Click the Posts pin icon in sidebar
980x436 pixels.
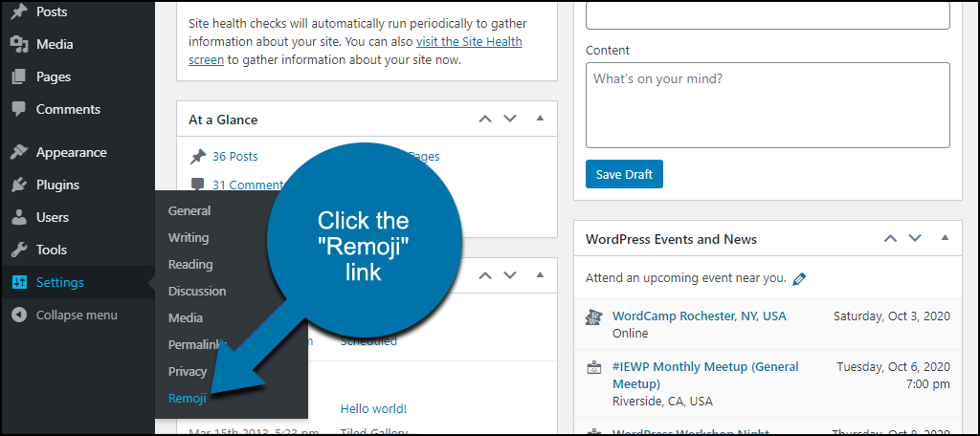(18, 11)
